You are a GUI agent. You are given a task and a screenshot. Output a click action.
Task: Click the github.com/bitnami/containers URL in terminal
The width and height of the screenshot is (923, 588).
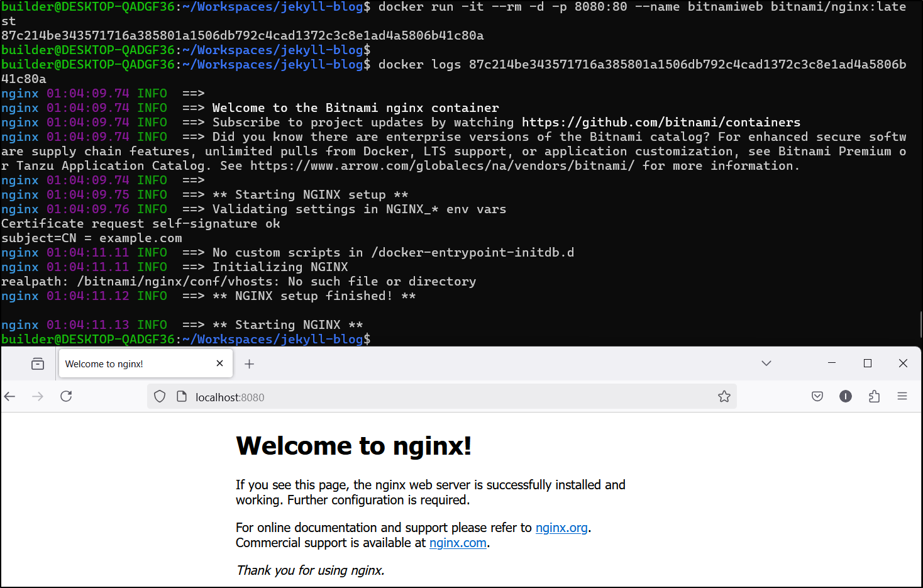pyautogui.click(x=661, y=123)
